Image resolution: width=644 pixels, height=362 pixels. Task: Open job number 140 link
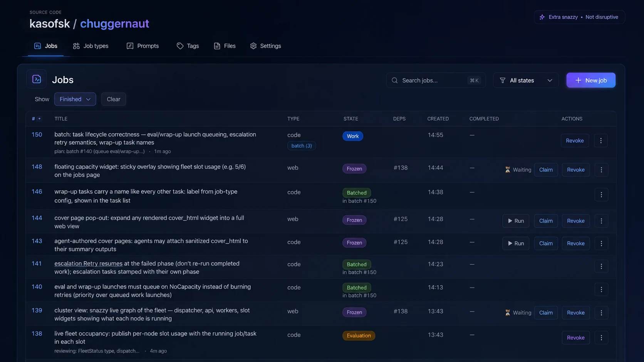point(37,287)
